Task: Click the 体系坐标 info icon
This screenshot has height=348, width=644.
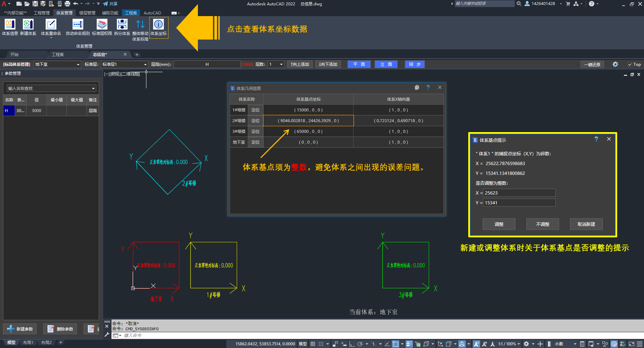Action: tap(158, 24)
